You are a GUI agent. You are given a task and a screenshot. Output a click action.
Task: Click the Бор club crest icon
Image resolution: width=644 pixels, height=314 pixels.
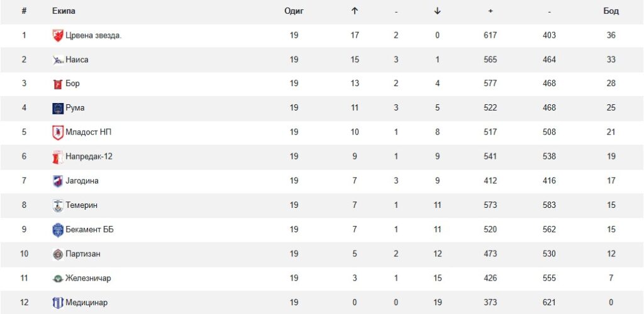58,84
